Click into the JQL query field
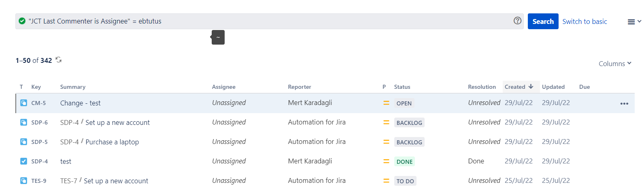The height and width of the screenshot is (193, 644). pos(269,21)
